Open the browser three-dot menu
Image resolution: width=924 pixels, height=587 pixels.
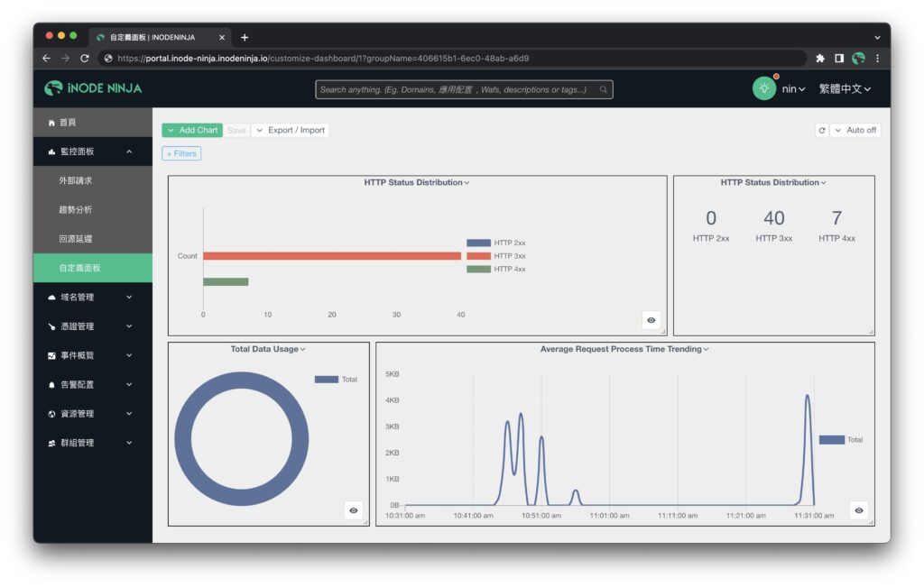[877, 59]
